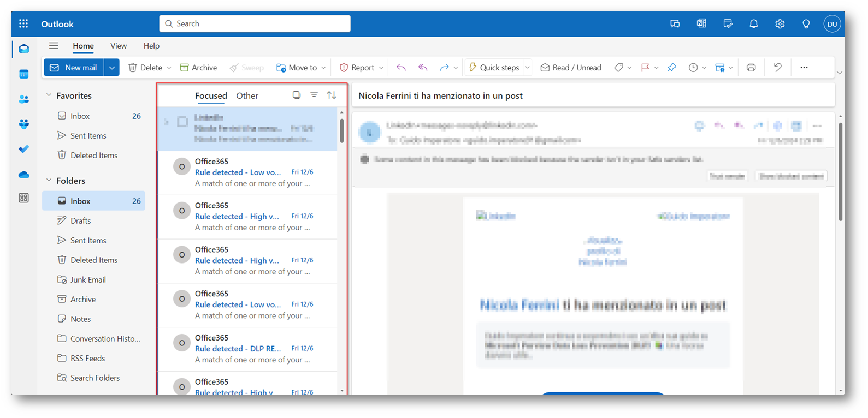Open Settings gear in header
The width and height of the screenshot is (868, 418).
pyautogui.click(x=780, y=24)
